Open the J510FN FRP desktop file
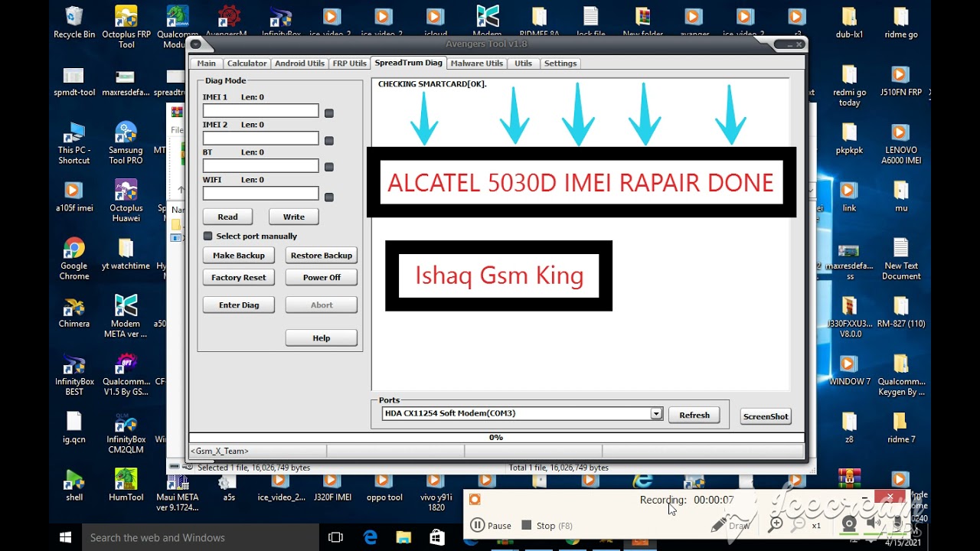 (x=901, y=80)
